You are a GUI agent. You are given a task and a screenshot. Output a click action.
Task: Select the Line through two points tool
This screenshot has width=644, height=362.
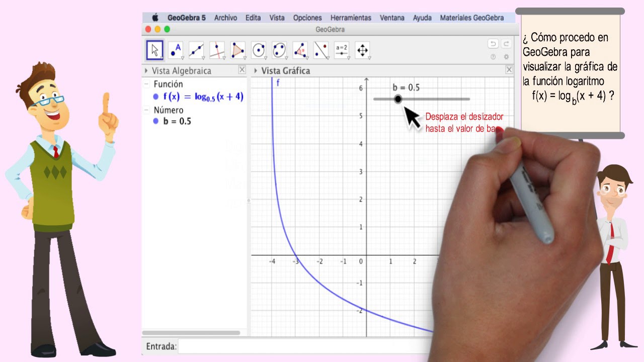(x=196, y=50)
